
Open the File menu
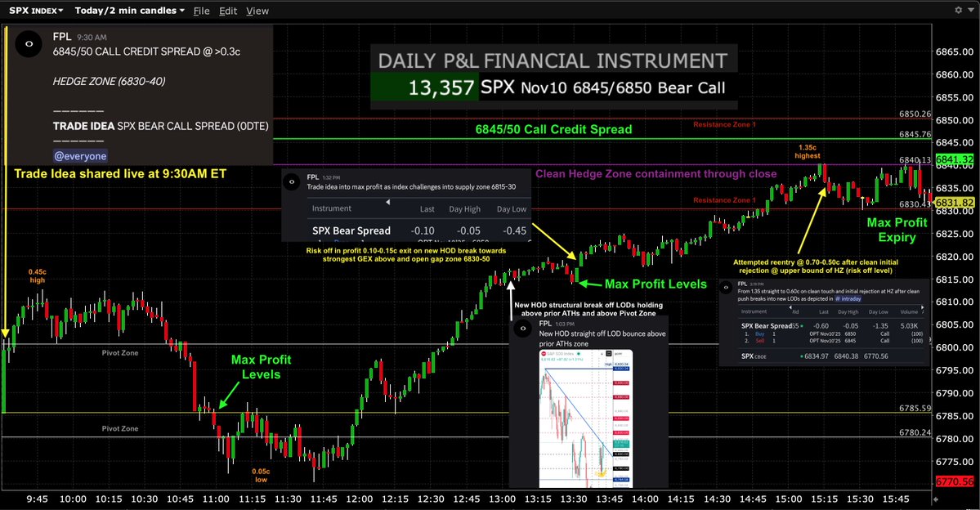click(x=201, y=11)
